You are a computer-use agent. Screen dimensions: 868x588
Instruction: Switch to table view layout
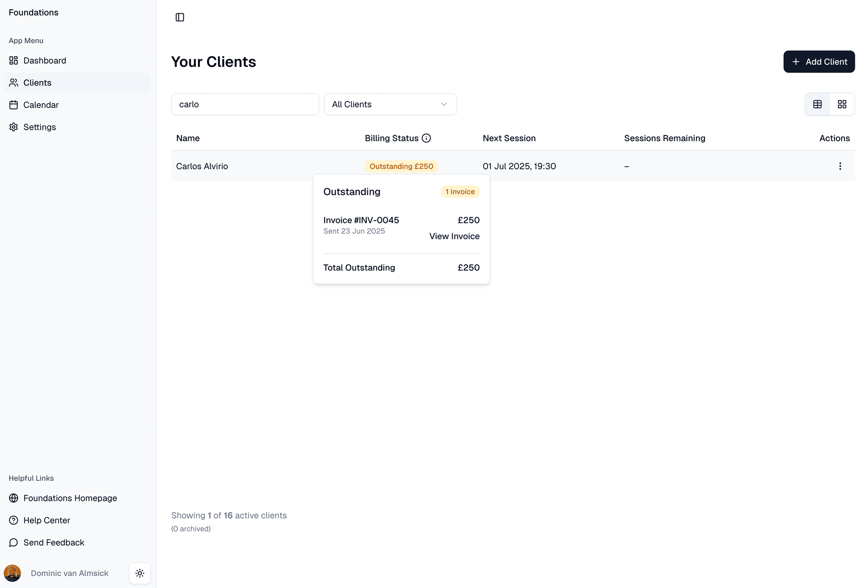click(817, 104)
